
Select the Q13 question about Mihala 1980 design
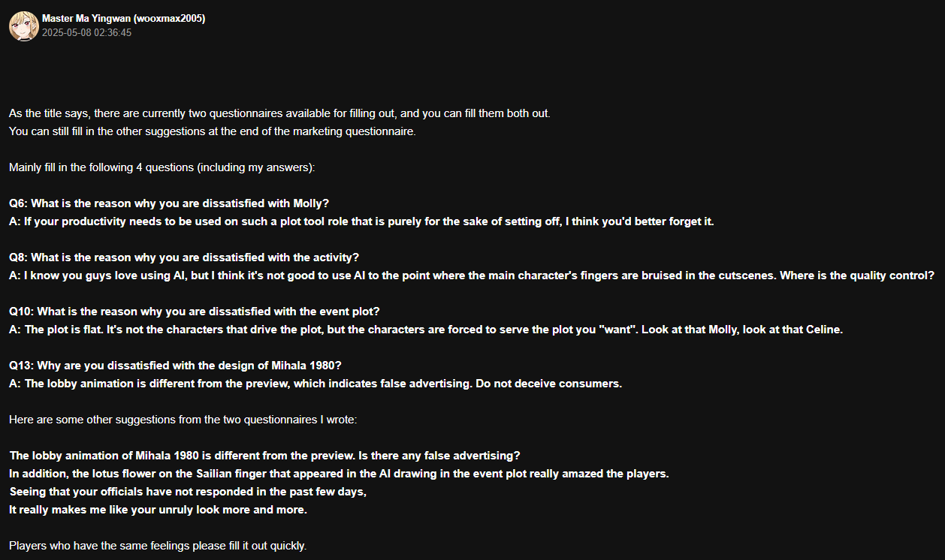(x=176, y=366)
